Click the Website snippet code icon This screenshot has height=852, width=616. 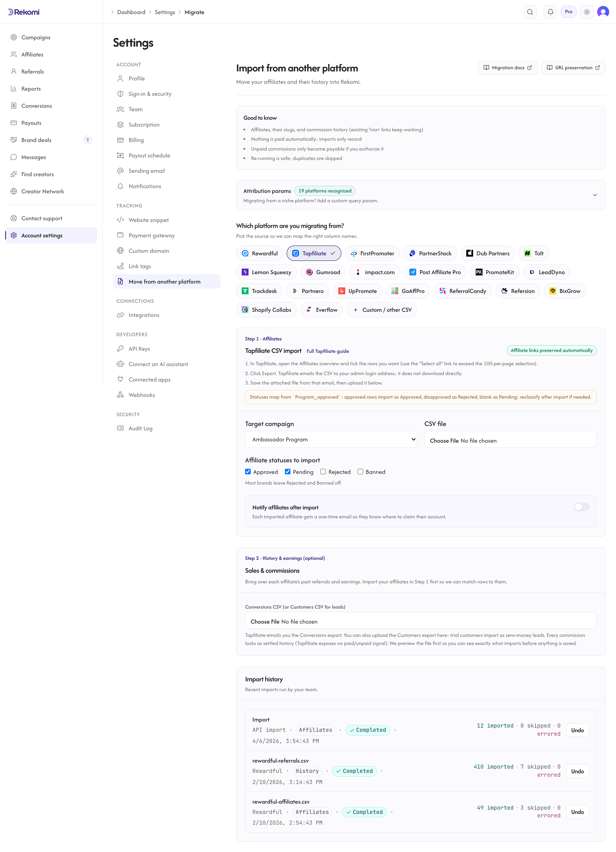120,220
